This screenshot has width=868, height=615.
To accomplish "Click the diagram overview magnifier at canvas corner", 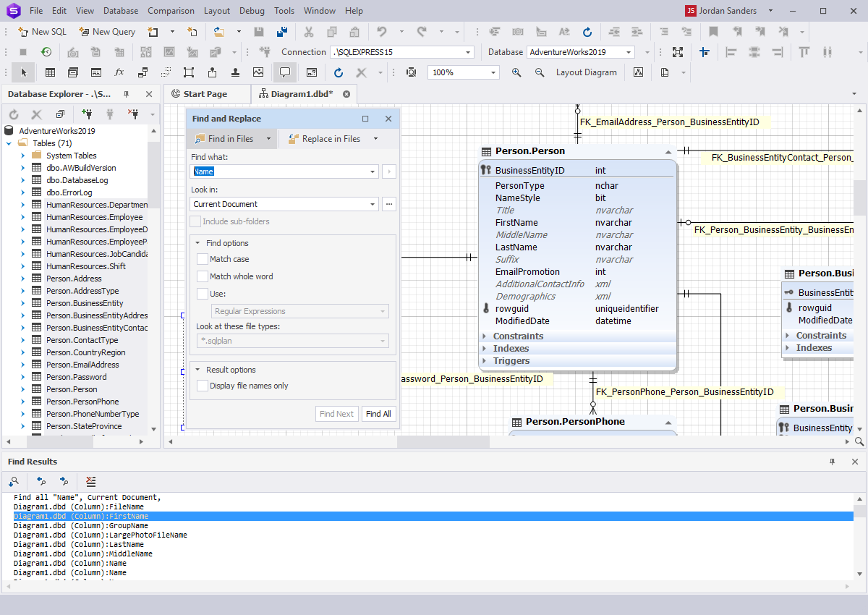I will [859, 441].
